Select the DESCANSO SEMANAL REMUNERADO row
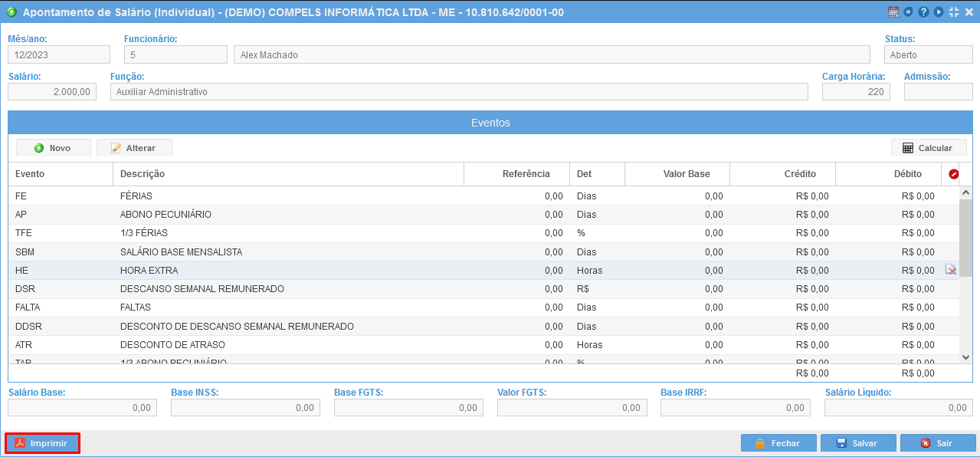This screenshot has width=980, height=457. coord(484,288)
